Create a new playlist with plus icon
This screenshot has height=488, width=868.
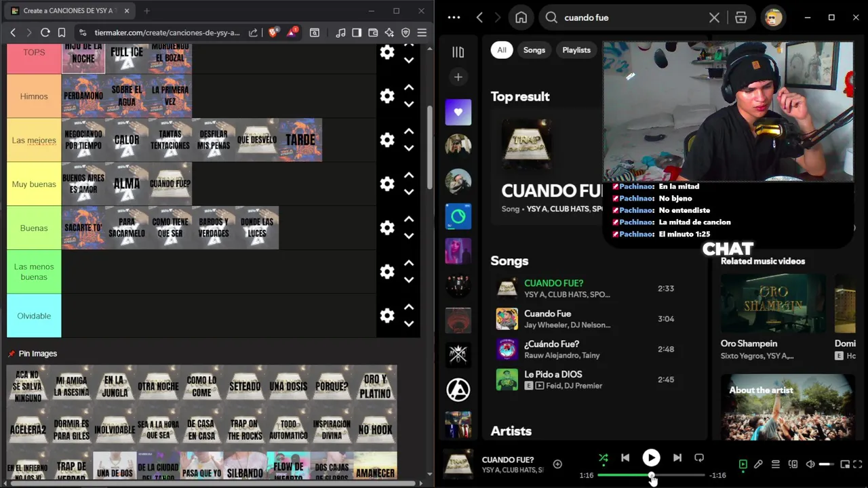point(458,77)
